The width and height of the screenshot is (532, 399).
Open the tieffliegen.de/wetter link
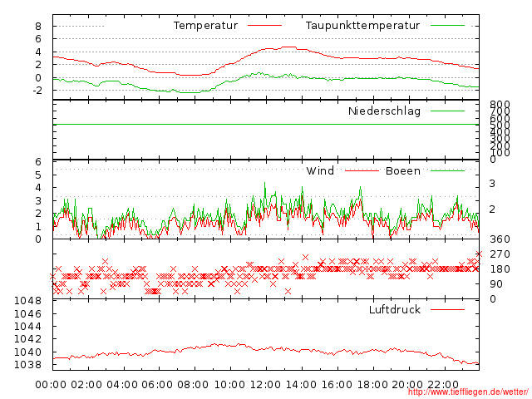[x=468, y=392]
